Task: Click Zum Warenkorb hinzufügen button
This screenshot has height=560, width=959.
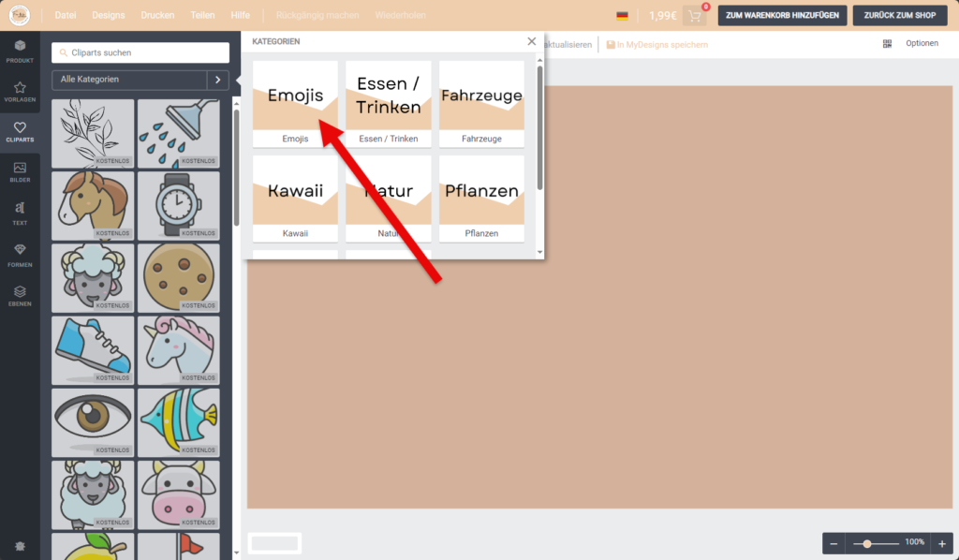Action: click(x=783, y=16)
